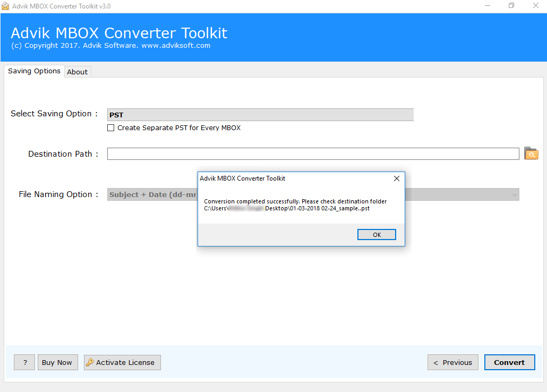Viewport: 547px width, 392px height.
Task: Click the key icon on Activate License
Action: point(90,362)
